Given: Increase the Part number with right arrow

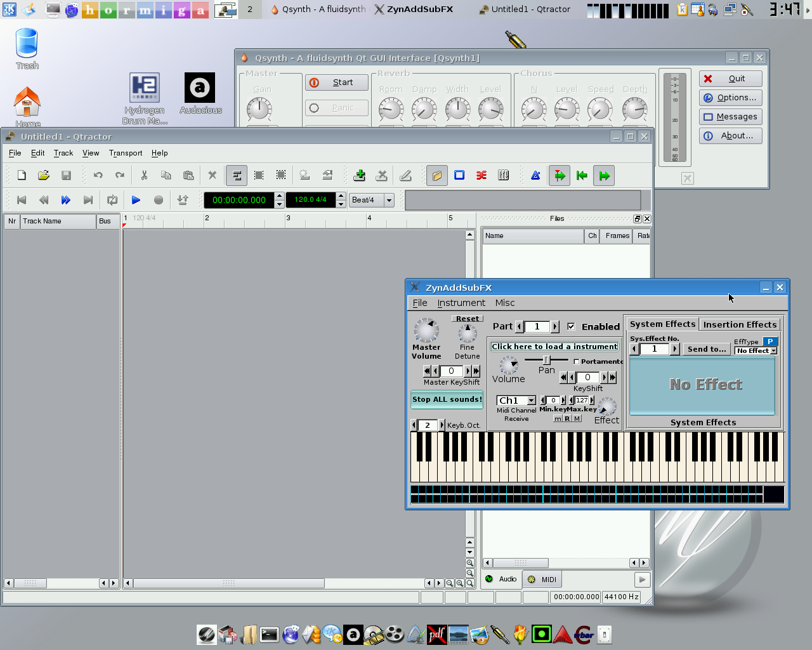Looking at the screenshot, I should click(x=555, y=326).
